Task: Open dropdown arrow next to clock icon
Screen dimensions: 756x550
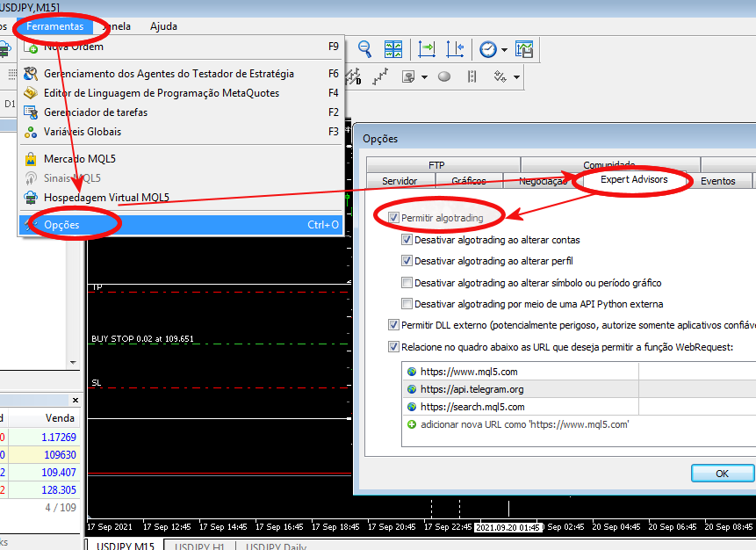Action: (504, 50)
